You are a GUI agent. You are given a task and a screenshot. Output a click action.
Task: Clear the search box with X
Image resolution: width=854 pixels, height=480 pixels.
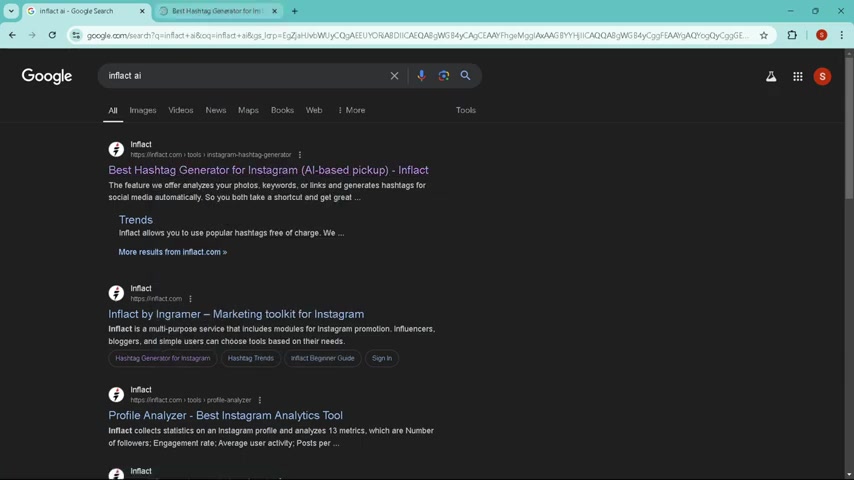(x=394, y=76)
